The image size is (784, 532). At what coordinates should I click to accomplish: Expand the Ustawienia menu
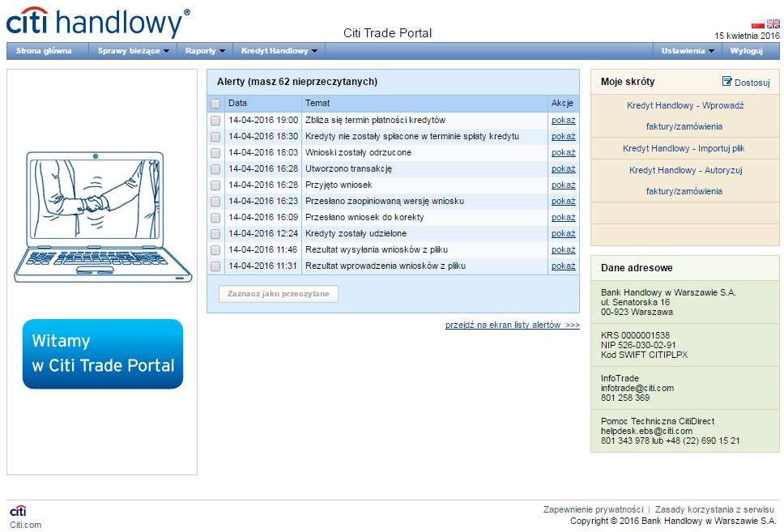pyautogui.click(x=688, y=51)
